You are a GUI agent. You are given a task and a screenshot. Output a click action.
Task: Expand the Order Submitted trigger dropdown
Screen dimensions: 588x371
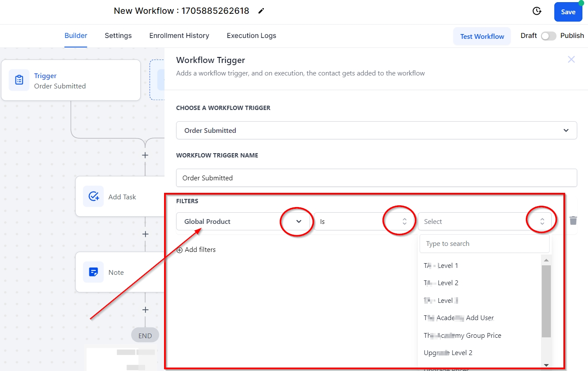pyautogui.click(x=566, y=130)
